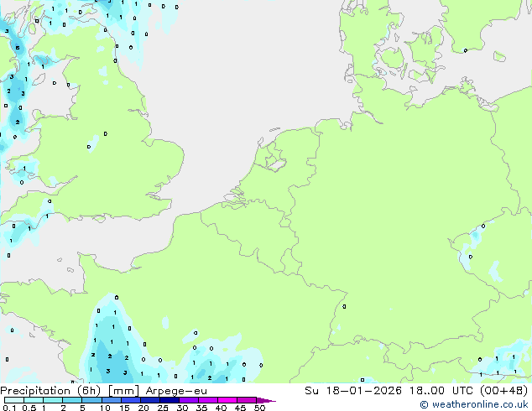Click the 'Su 18-01-2026' date text
This screenshot has height=411, width=532.
pyautogui.click(x=353, y=391)
